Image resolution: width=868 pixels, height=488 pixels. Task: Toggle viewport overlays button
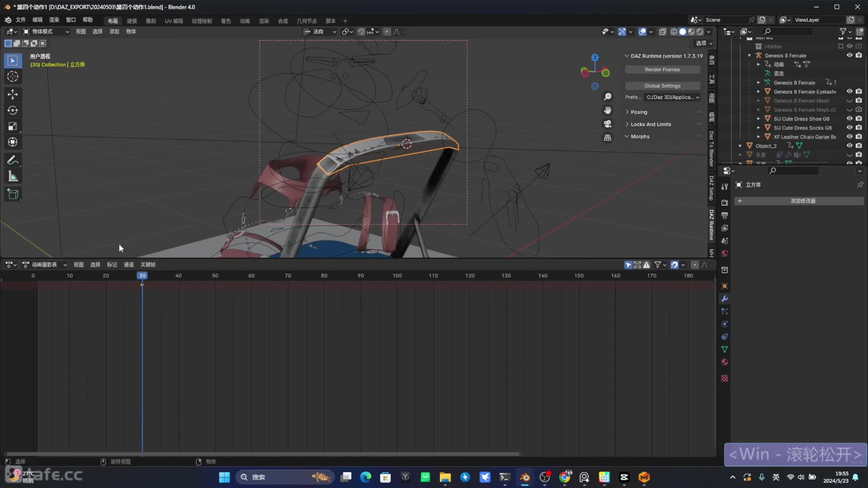(642, 32)
